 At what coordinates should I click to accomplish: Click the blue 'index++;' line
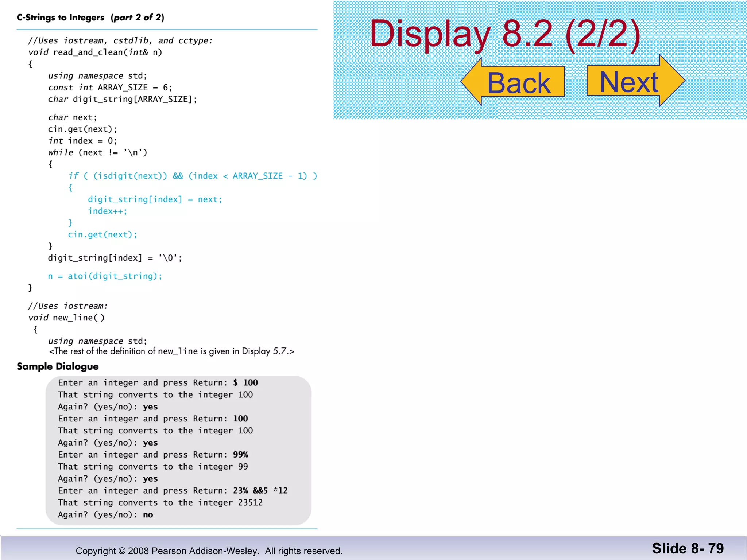[x=108, y=211]
